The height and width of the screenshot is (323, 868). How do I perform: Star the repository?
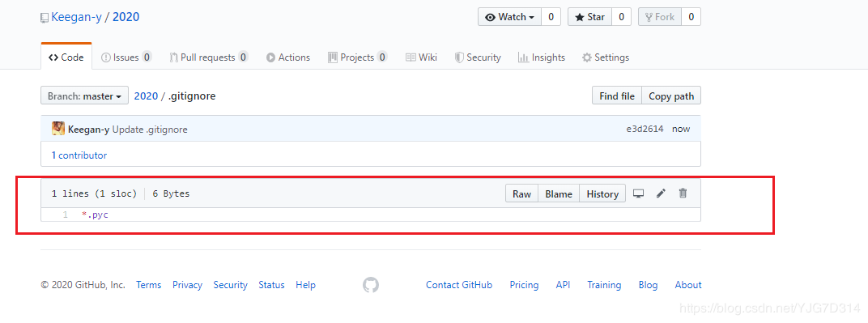(x=589, y=16)
